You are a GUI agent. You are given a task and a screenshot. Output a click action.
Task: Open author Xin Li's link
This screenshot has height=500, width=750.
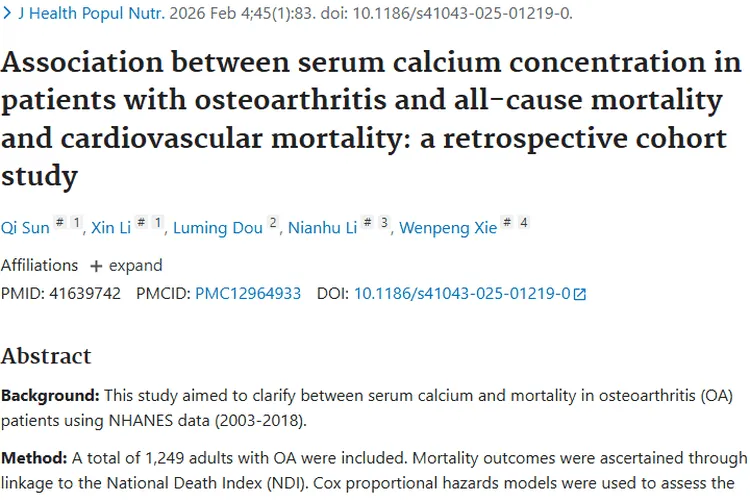pyautogui.click(x=112, y=228)
